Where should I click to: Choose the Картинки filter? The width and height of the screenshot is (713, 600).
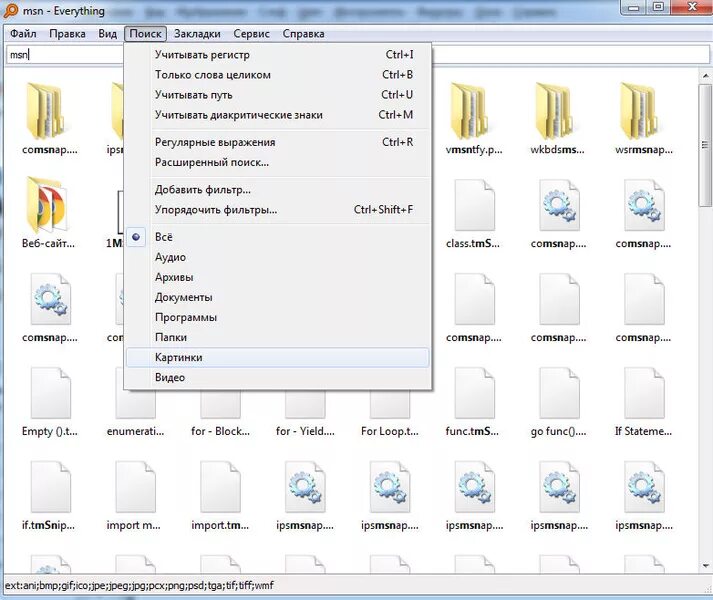pos(278,357)
